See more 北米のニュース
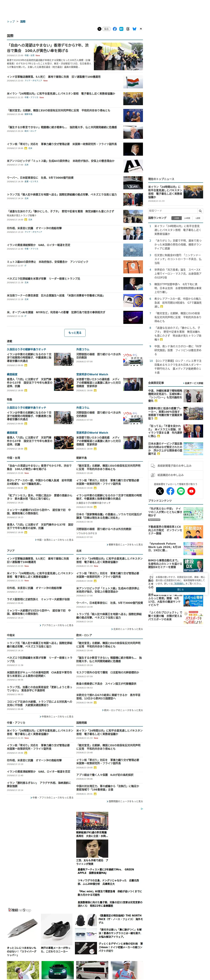 (127, 629)
